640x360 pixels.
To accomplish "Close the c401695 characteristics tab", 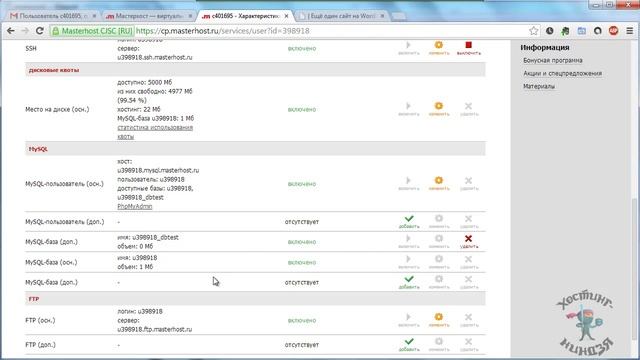I will coord(287,16).
